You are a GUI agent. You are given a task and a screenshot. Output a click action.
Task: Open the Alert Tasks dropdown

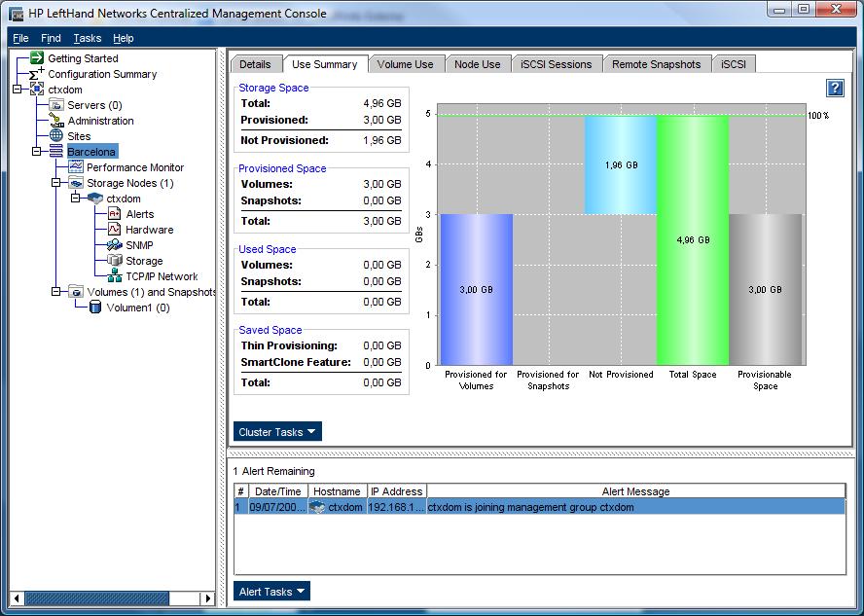pos(271,592)
